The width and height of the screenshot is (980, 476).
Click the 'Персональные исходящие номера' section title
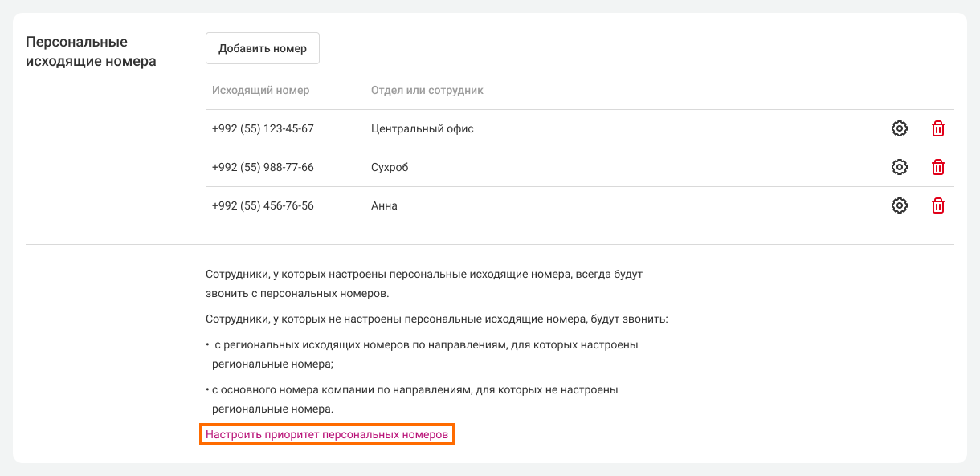coord(91,51)
